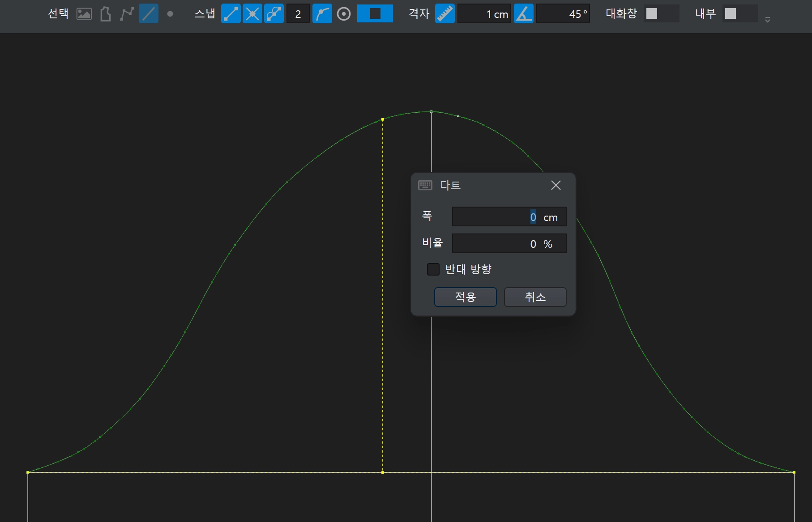The image size is (812, 522).
Task: Select the image selection filter icon
Action: (84, 14)
